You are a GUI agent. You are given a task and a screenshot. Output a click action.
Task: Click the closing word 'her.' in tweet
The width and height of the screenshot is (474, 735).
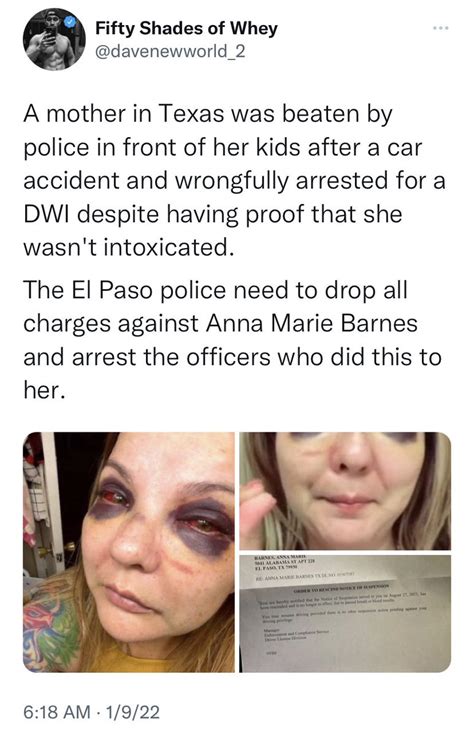(43, 390)
